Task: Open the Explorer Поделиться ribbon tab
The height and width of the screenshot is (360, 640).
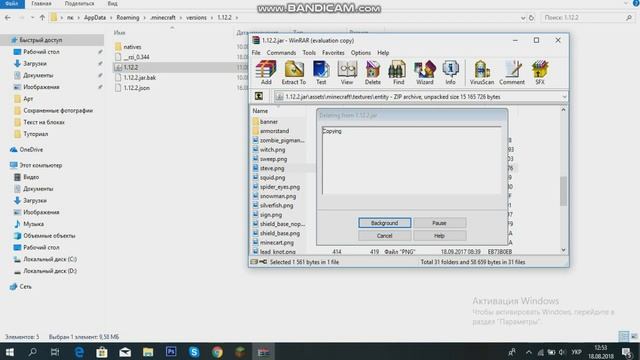Action: tap(79, 4)
